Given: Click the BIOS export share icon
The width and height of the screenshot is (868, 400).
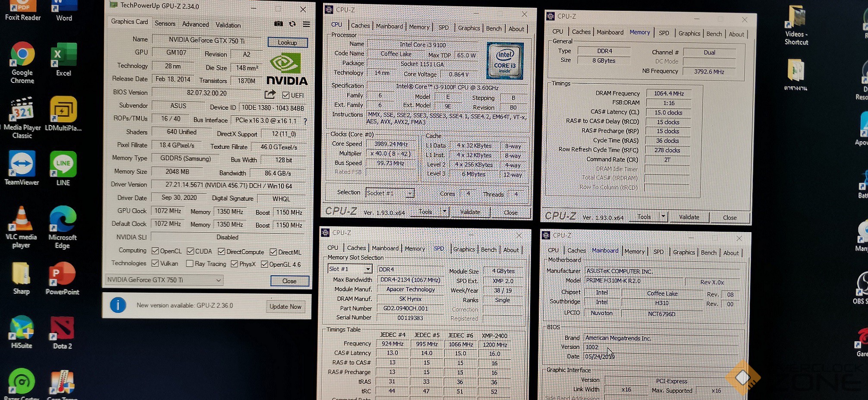Looking at the screenshot, I should 270,94.
